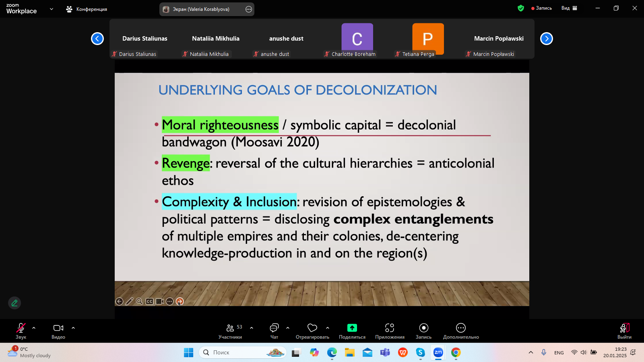Open the Apps menu in toolbar
The image size is (644, 362).
[389, 331]
